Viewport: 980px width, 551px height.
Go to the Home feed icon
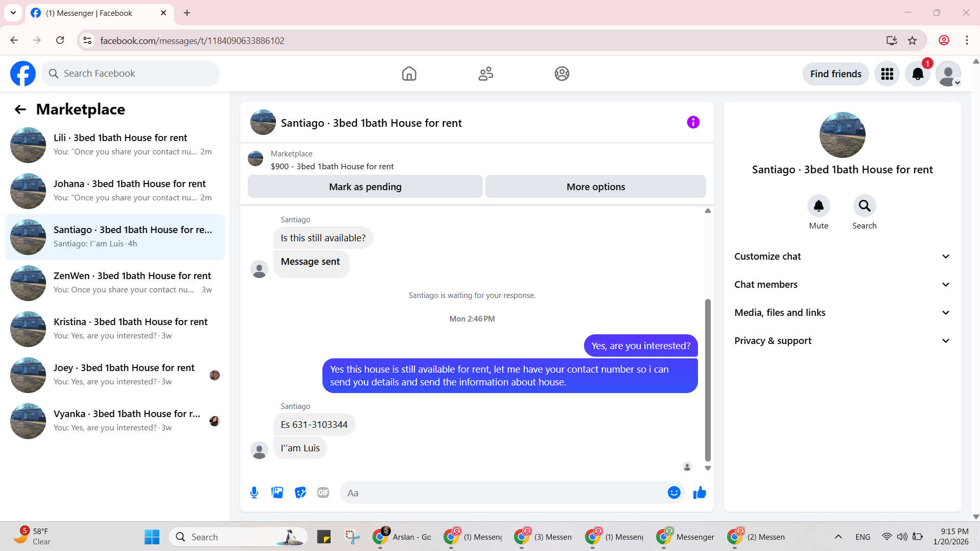tap(409, 74)
